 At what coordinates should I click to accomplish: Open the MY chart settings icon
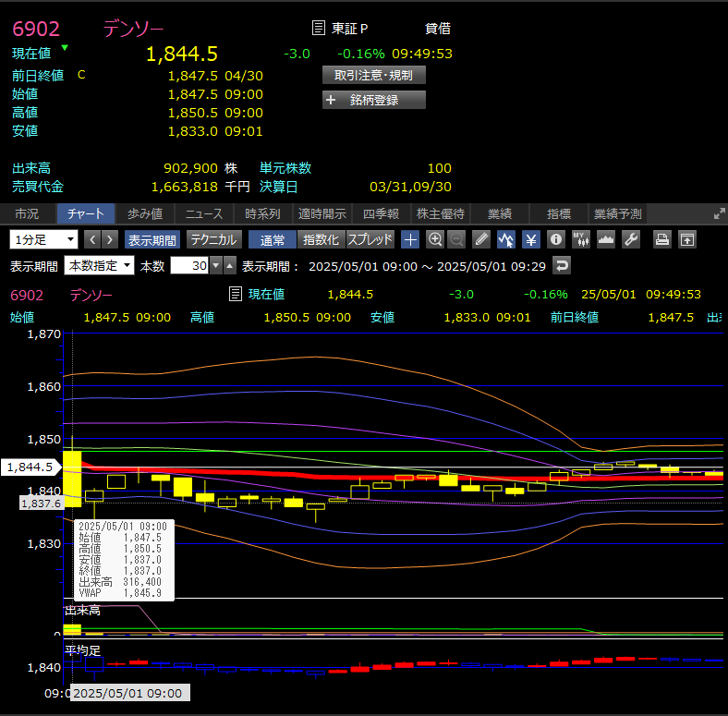[581, 239]
